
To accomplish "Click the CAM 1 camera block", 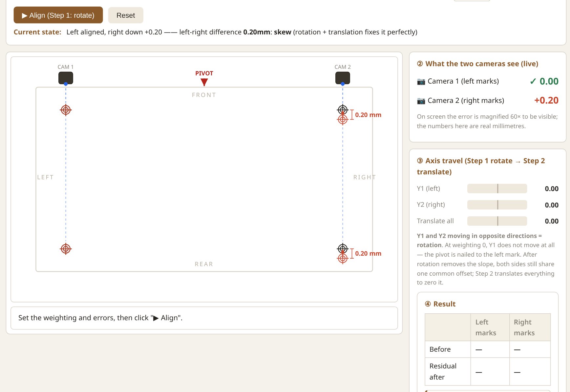I will pos(66,78).
